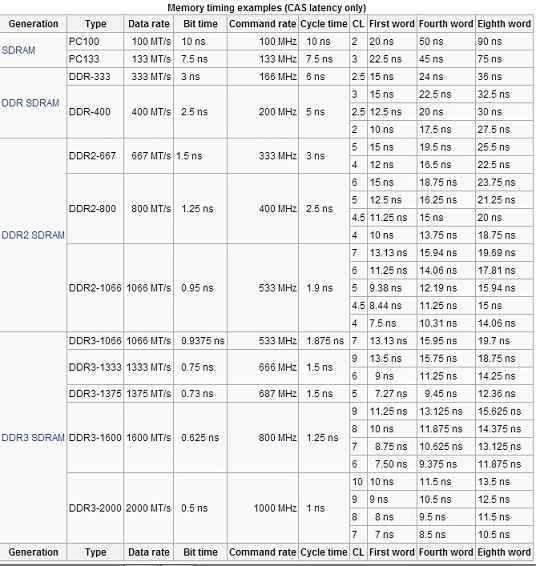Click the '6 ns' cycle time cell
This screenshot has width=536, height=566.
point(324,77)
